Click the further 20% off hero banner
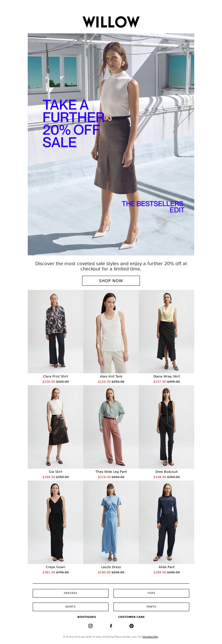The width and height of the screenshot is (222, 644). 111,144
